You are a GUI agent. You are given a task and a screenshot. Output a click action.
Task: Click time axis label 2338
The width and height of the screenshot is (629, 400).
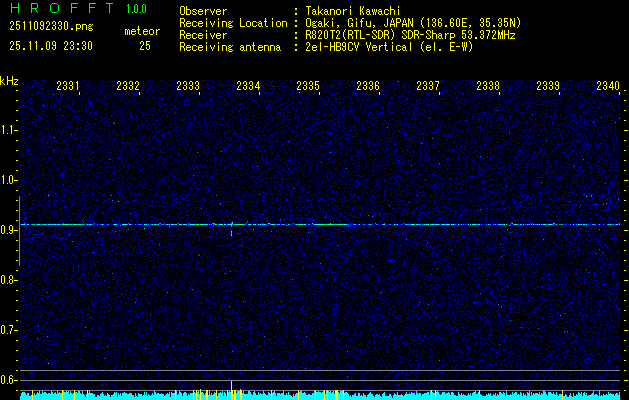point(488,85)
